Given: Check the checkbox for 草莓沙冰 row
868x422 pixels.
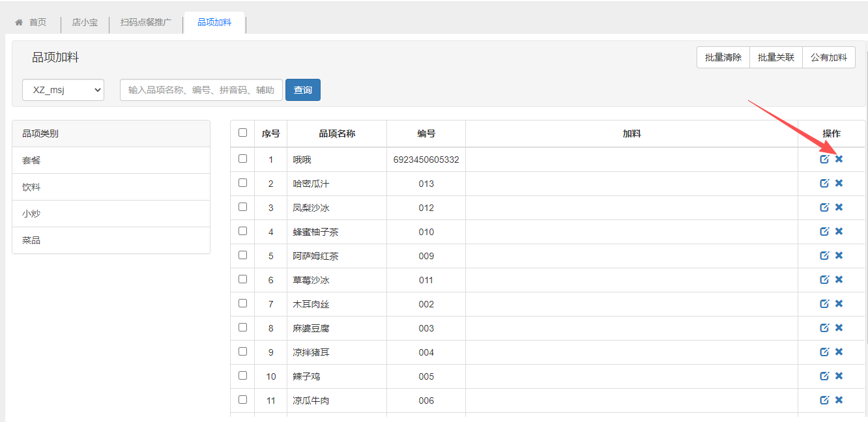Looking at the screenshot, I should coord(243,279).
